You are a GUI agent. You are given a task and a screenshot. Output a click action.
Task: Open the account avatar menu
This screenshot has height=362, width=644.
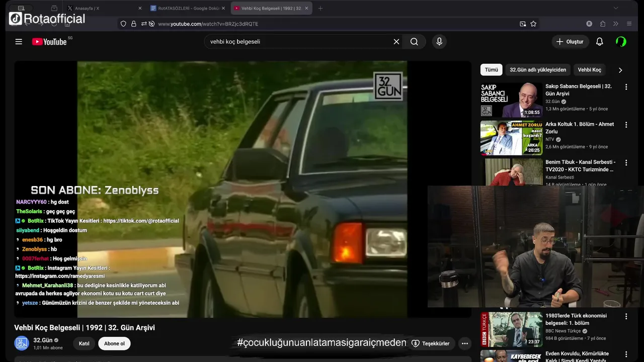coord(621,42)
